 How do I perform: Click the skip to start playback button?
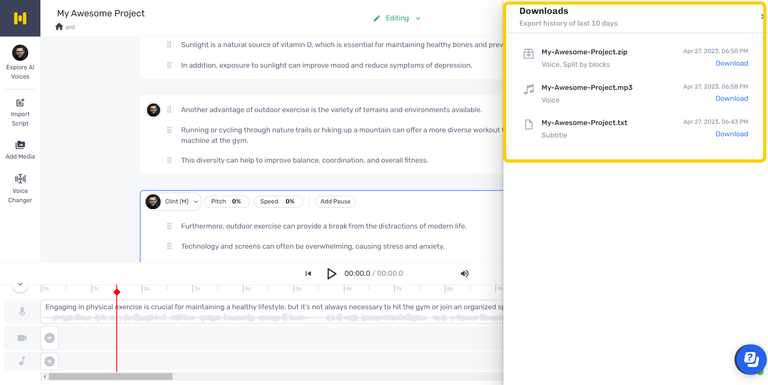point(308,273)
